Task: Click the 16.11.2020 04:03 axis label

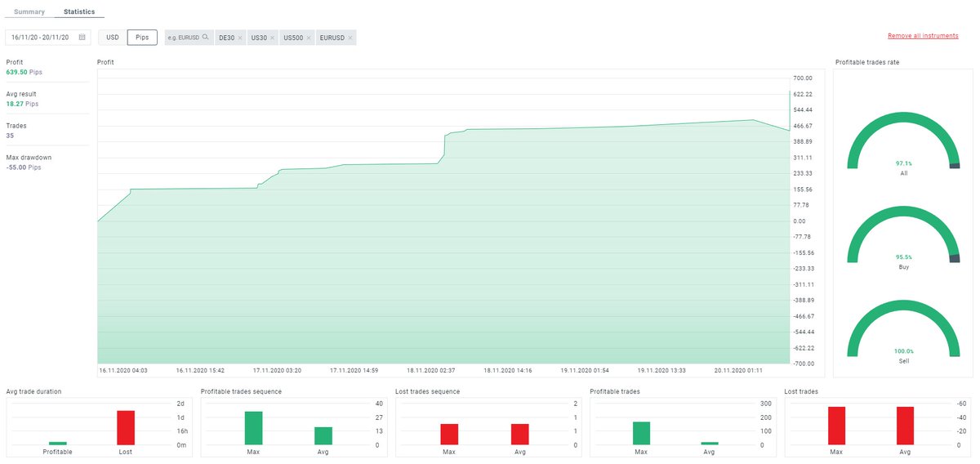Action: point(123,370)
